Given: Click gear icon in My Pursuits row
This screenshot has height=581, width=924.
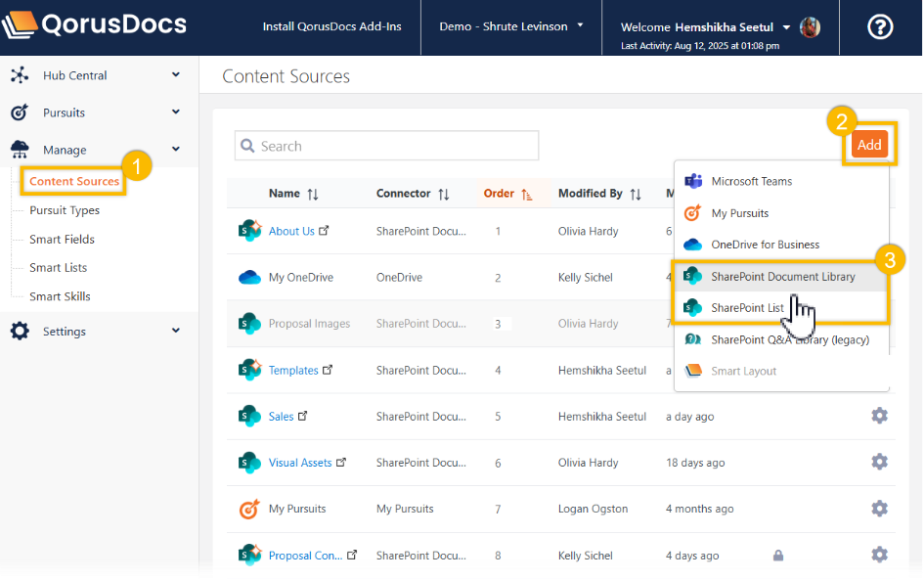Looking at the screenshot, I should 879,509.
